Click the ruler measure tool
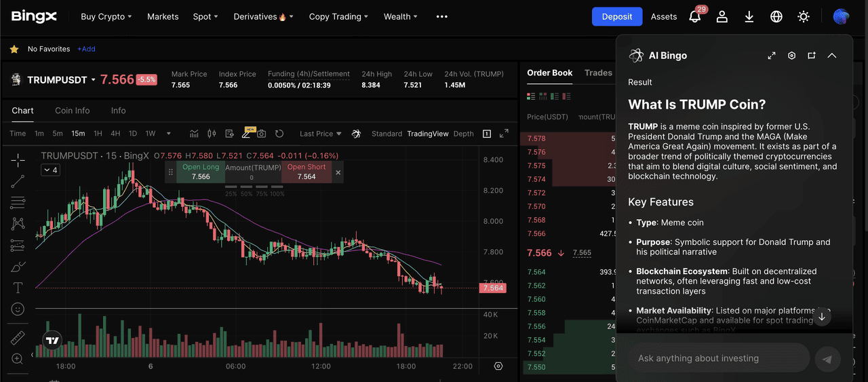This screenshot has width=868, height=382. (18, 337)
